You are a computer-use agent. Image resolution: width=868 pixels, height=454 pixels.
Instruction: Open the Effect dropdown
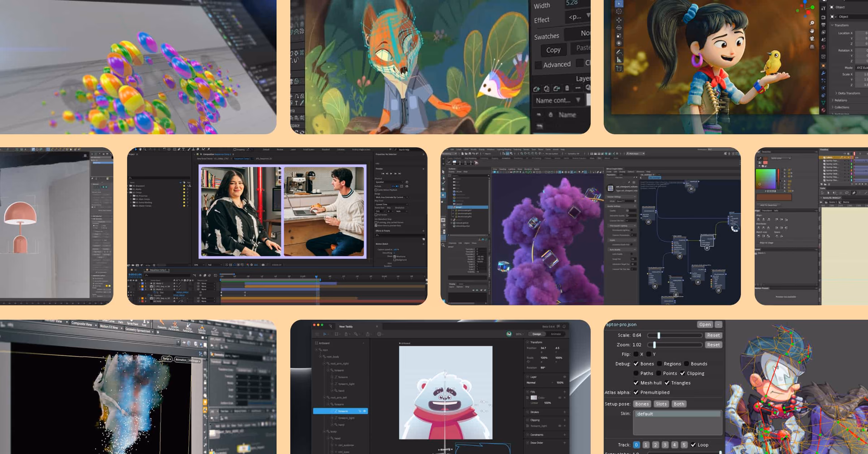(577, 17)
